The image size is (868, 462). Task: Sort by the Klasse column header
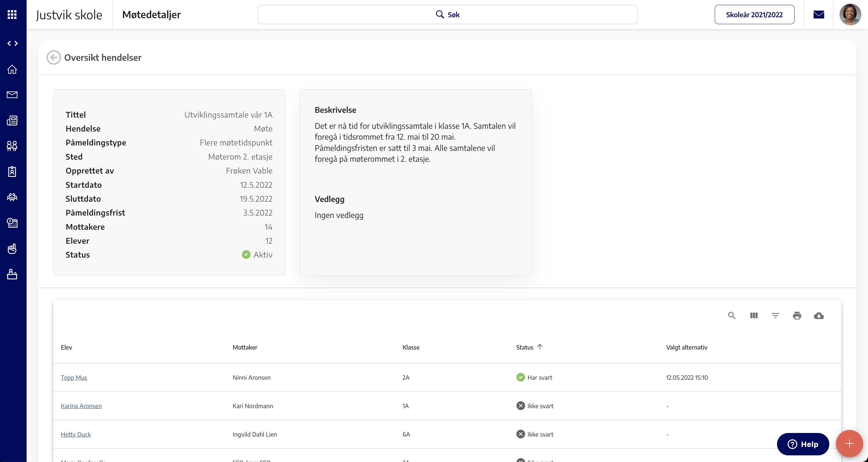411,347
